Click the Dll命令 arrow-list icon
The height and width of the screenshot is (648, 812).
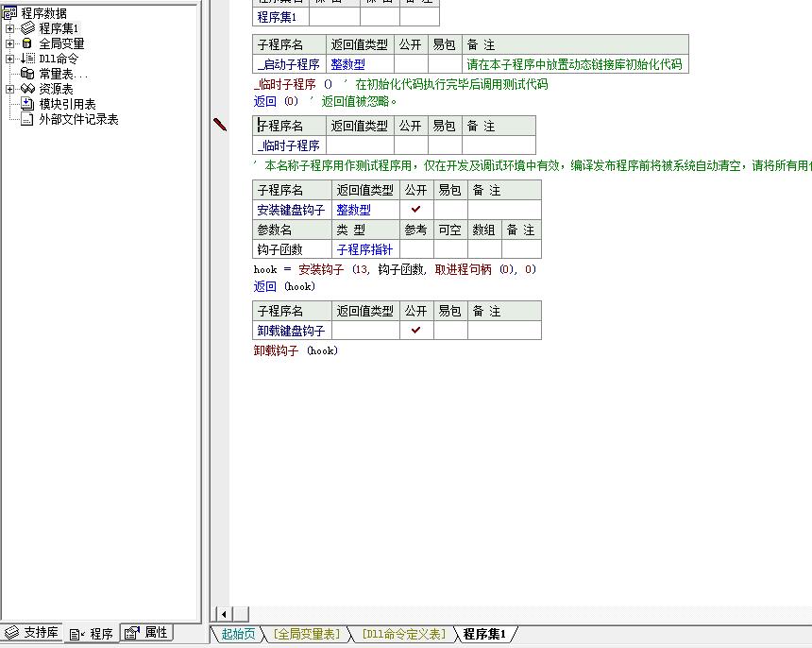click(x=27, y=59)
